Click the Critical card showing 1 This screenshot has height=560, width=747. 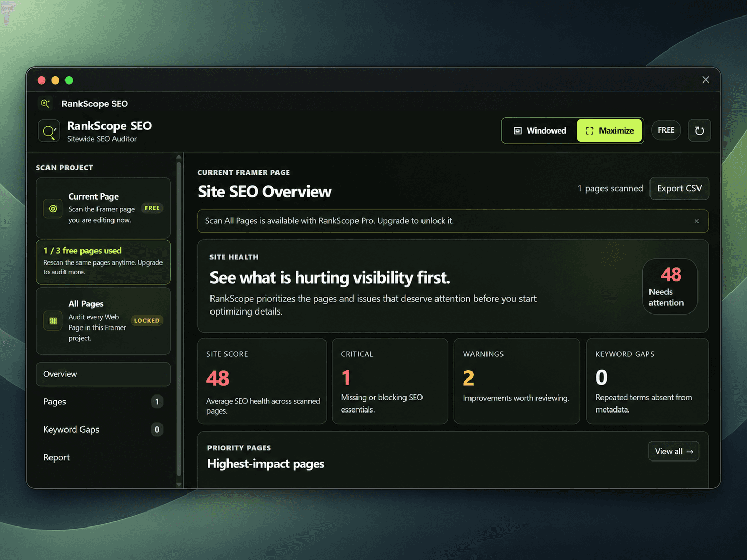[x=390, y=381]
